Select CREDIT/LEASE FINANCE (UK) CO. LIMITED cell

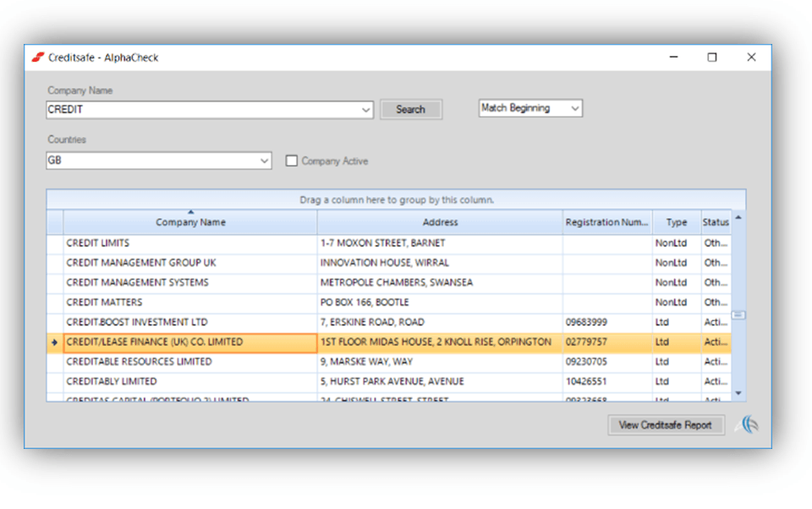pyautogui.click(x=190, y=342)
